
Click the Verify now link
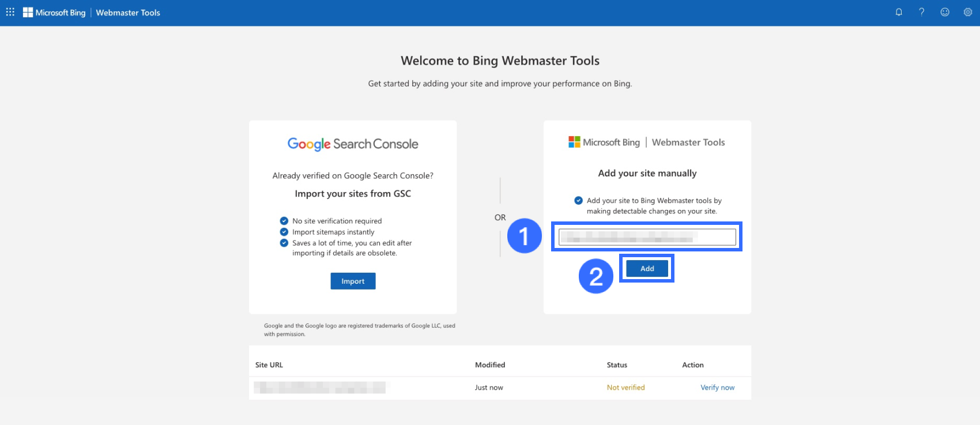pyautogui.click(x=717, y=388)
